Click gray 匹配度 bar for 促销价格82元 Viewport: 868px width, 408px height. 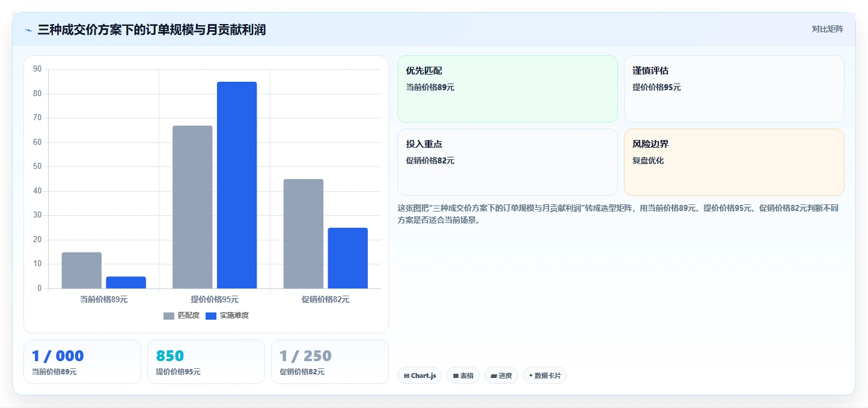304,234
